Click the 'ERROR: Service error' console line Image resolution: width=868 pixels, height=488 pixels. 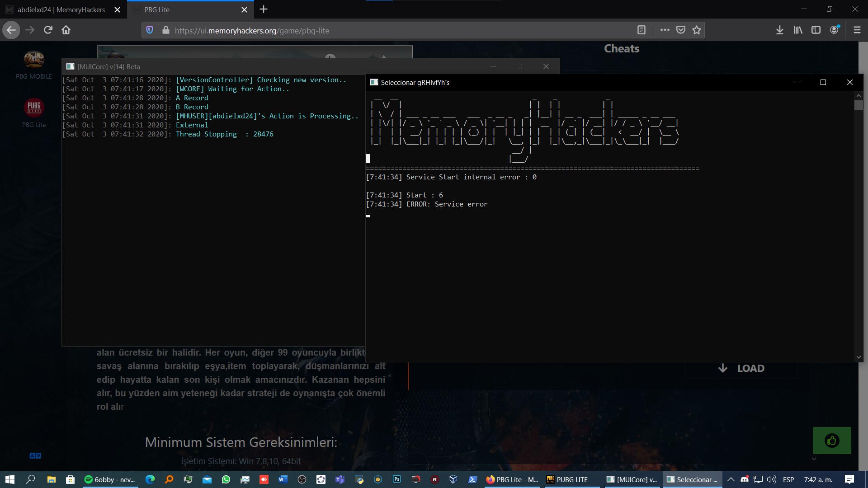(427, 204)
